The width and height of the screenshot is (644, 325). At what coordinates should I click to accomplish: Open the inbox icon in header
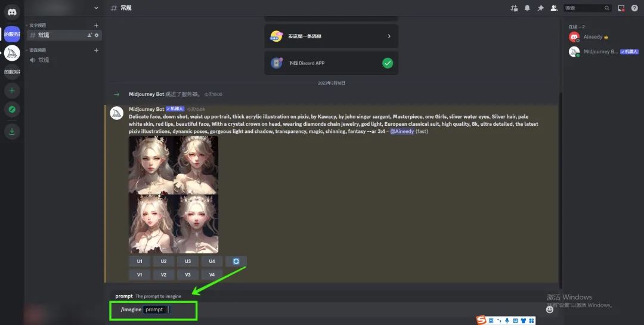coord(621,8)
